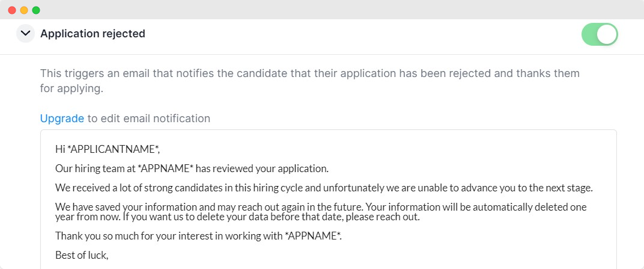Maximize the window with green button
The height and width of the screenshot is (269, 644).
tap(36, 10)
